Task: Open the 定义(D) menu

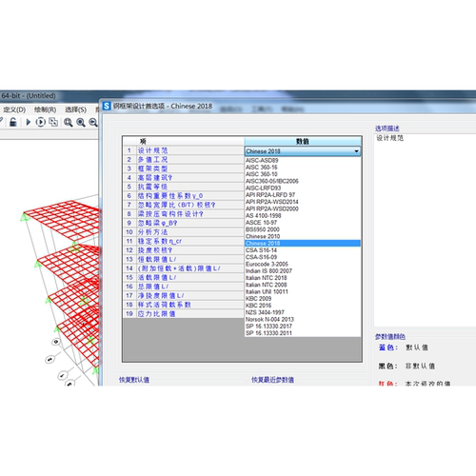Action: click(14, 109)
